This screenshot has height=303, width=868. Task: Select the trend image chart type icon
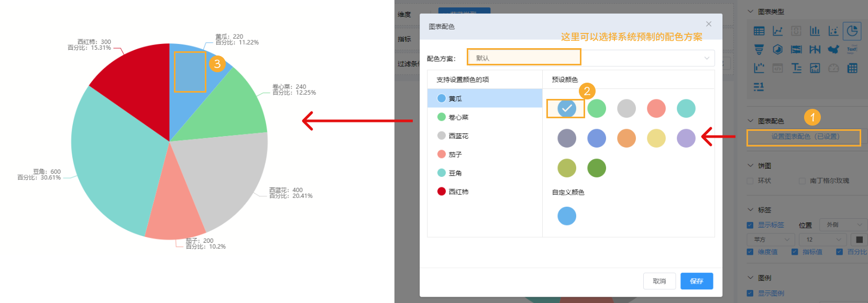point(815,68)
